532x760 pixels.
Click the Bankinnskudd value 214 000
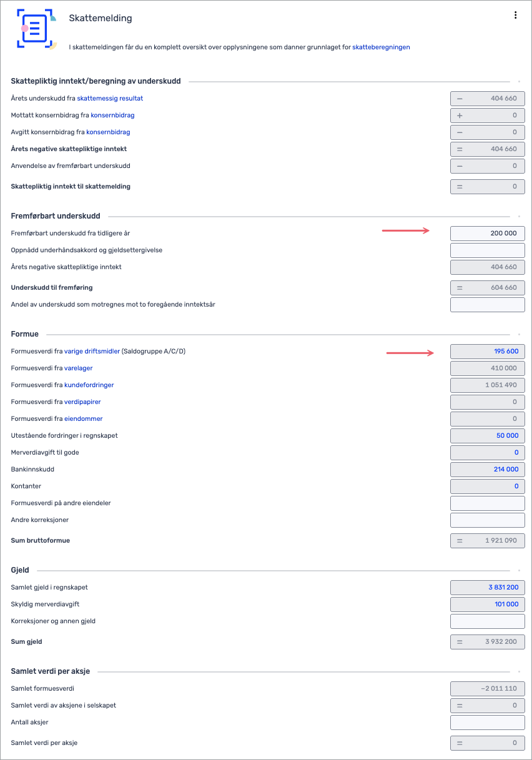pos(506,470)
